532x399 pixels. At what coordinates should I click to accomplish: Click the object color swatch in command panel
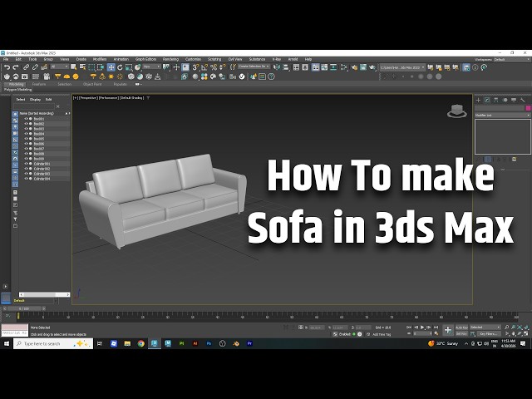point(529,108)
